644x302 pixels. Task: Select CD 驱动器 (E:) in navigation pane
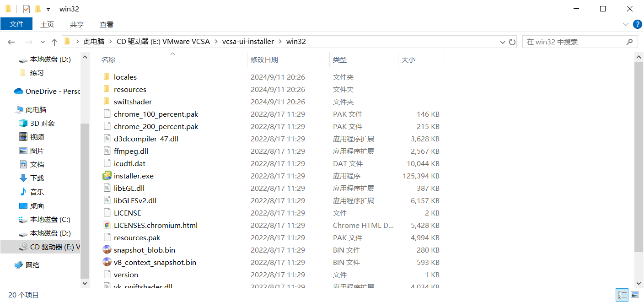(55, 247)
